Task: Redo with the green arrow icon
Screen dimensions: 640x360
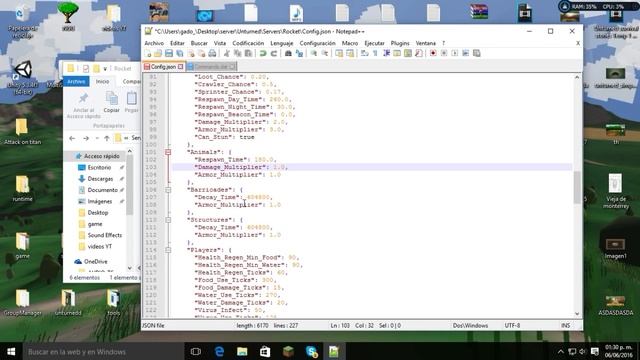Action: click(x=274, y=53)
